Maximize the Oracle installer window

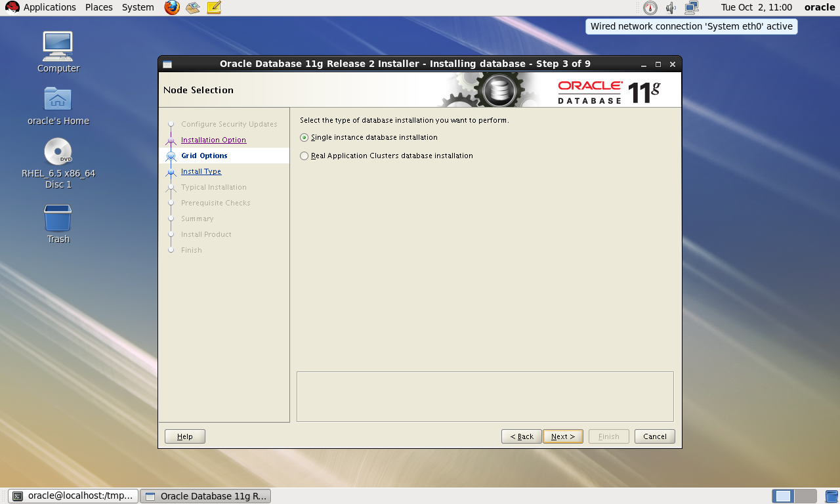point(658,64)
